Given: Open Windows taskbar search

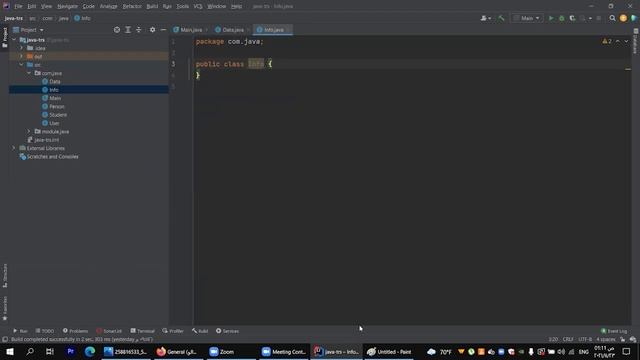Looking at the screenshot, I should coord(30,351).
